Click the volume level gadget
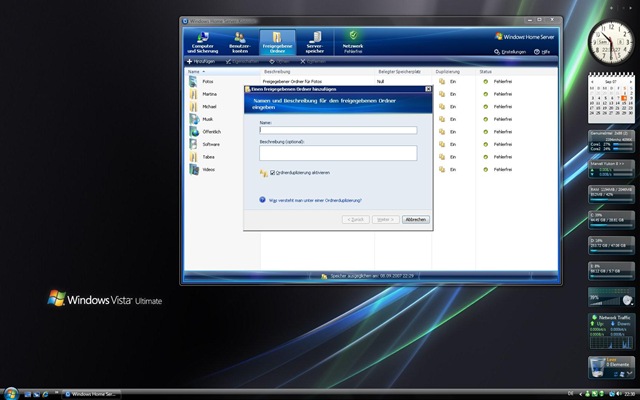The image size is (640, 400). click(x=611, y=297)
